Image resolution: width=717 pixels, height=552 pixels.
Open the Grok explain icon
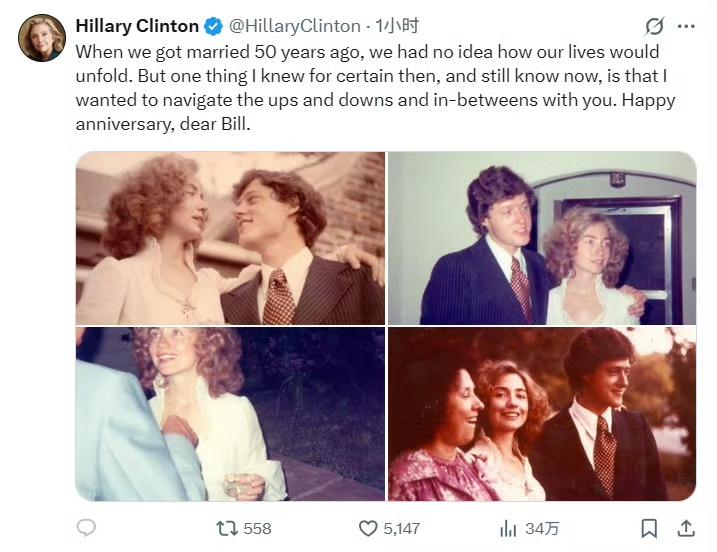click(655, 26)
